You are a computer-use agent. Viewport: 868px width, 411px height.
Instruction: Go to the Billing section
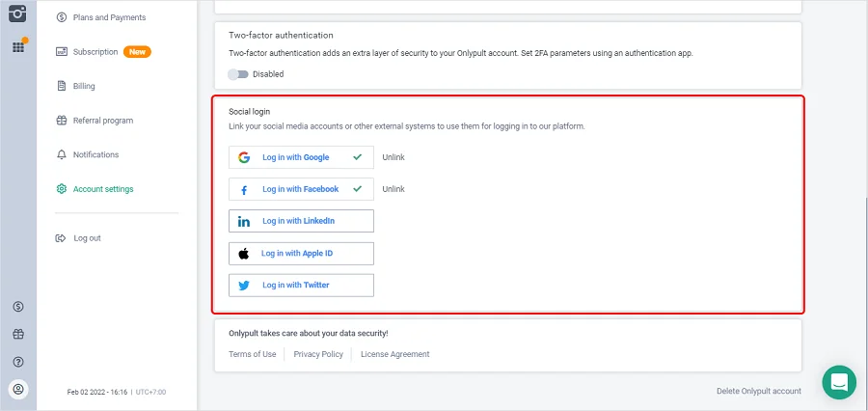[84, 86]
